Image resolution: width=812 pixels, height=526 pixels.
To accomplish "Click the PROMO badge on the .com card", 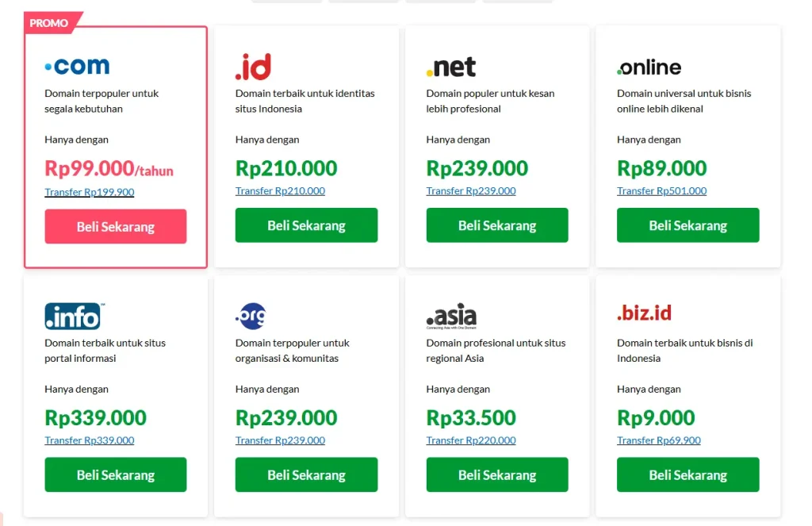I will click(48, 23).
